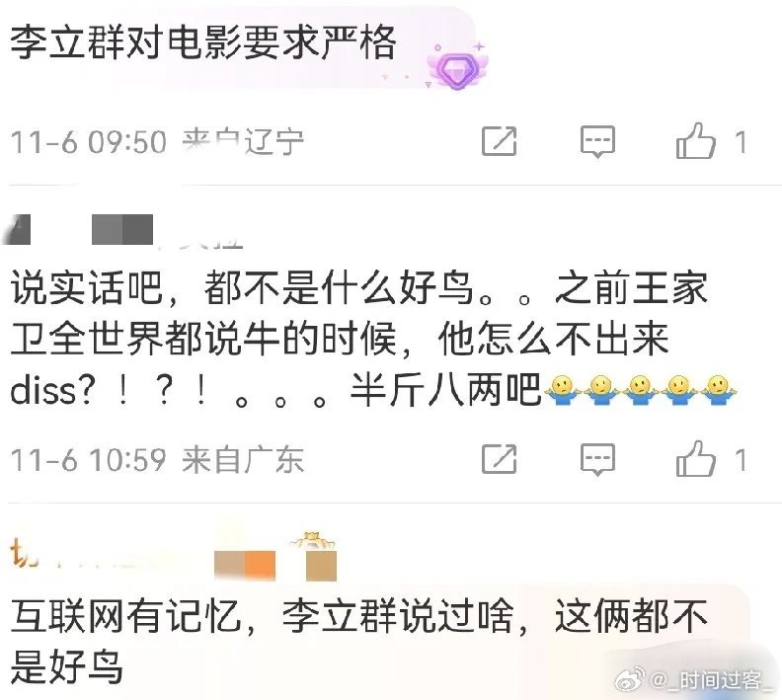
Task: Select the comment text 李立群对电影要求严格
Action: click(x=203, y=42)
